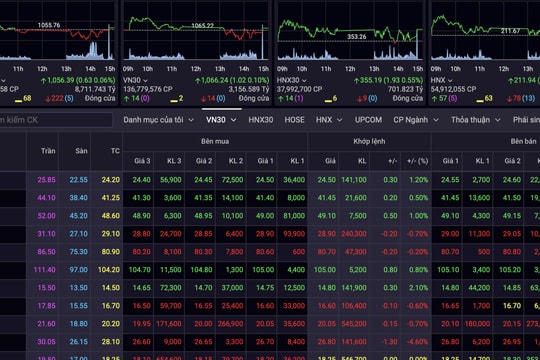Click the VN30 unchanged count 2 marker
Image resolution: width=540 pixels, height=360 pixels.
[177, 99]
